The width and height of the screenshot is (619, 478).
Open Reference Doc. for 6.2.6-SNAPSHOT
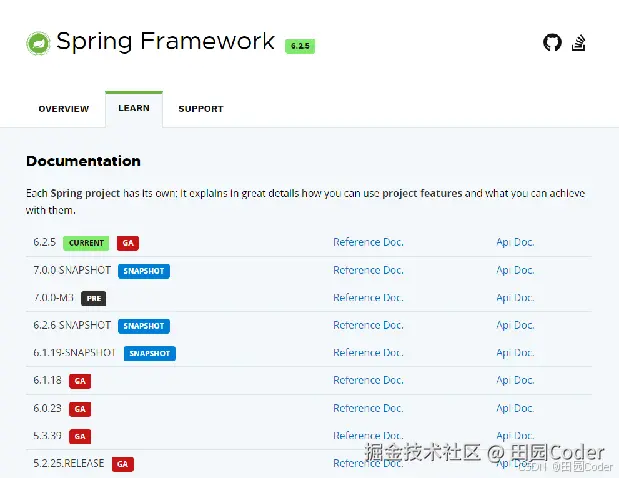[x=368, y=325]
